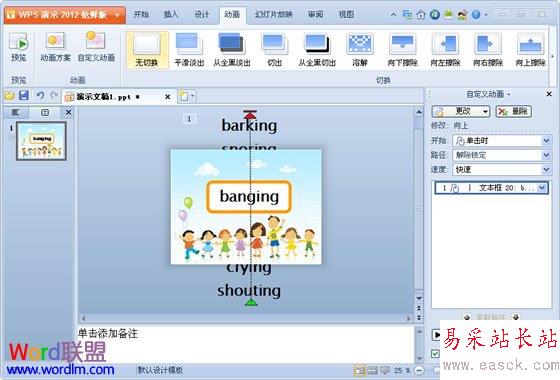Open 动画方案 animation scheme
The image size is (560, 380).
55,47
